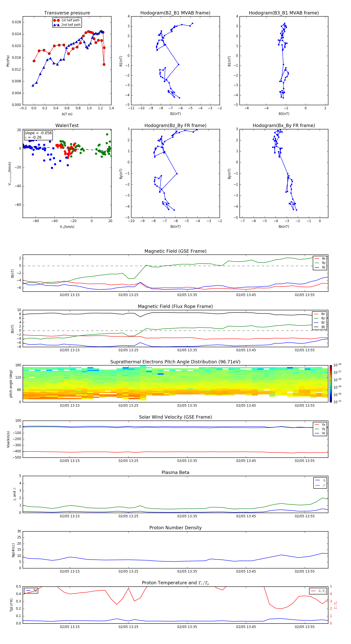This screenshot has height=644, width=351.
Task: Click the 'Hodogram(Bz_By FR frame)' title
Action: (x=175, y=125)
